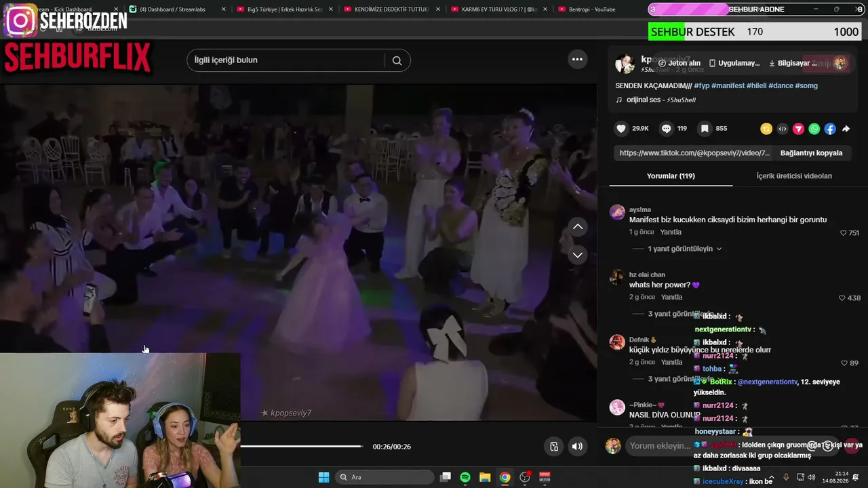Click the Windows taskbar search box
The height and width of the screenshot is (488, 868).
point(384,477)
